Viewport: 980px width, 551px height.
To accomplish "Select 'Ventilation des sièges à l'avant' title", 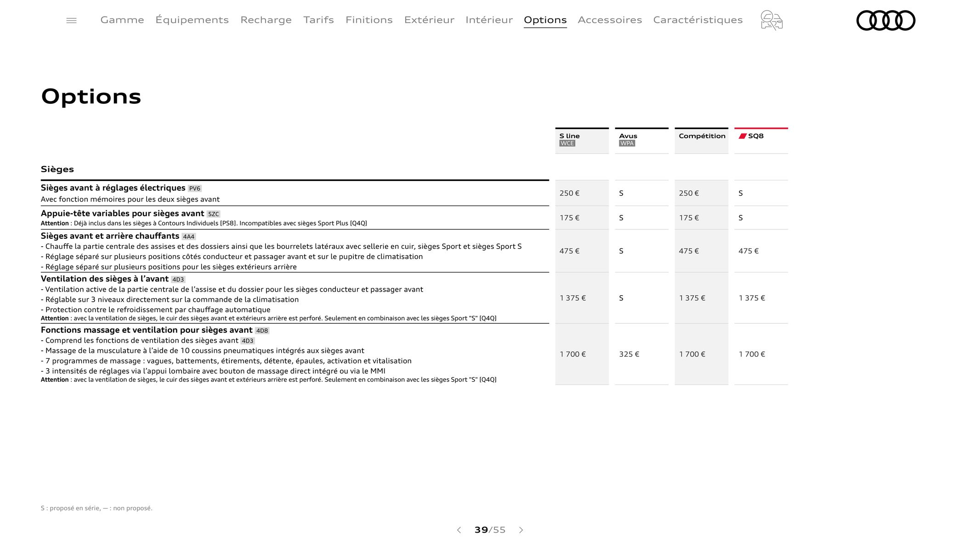I will pyautogui.click(x=105, y=279).
